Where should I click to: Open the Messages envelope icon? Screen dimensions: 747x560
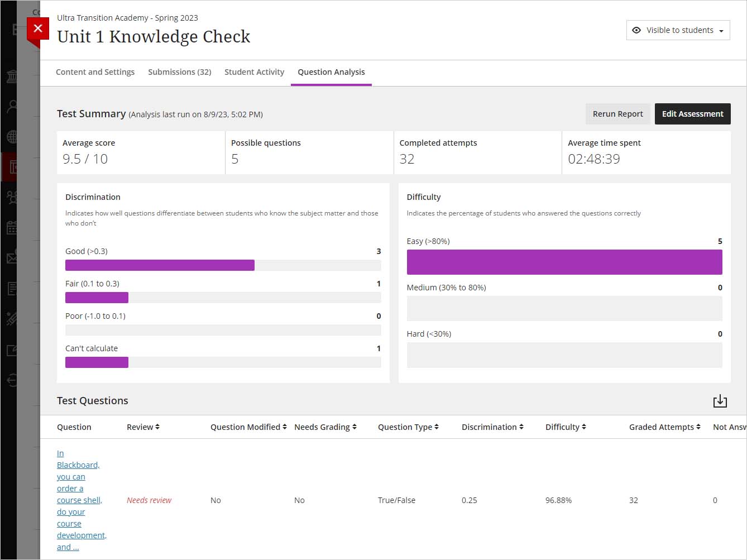pyautogui.click(x=11, y=257)
